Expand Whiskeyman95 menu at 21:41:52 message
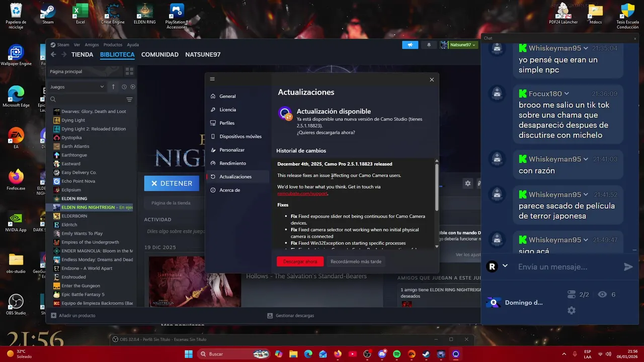Screen dimensions: 644x362 tap(586, 195)
